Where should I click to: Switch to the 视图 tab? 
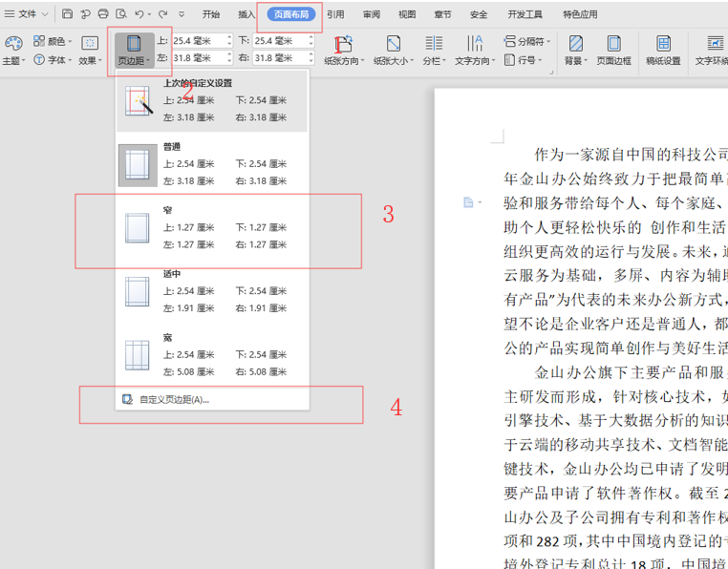pyautogui.click(x=407, y=14)
